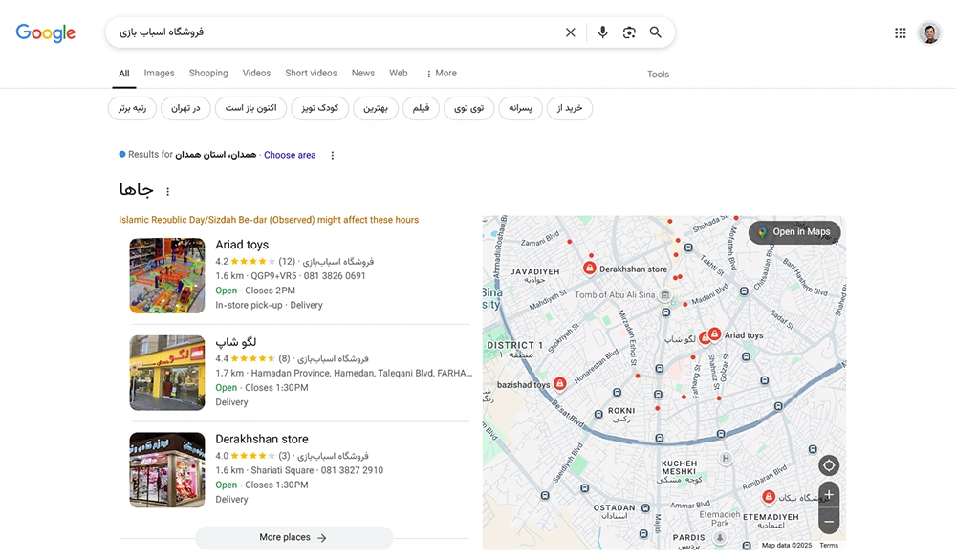Screen dimensions: 956x560
Task: Switch to the Images tab
Action: pyautogui.click(x=159, y=74)
